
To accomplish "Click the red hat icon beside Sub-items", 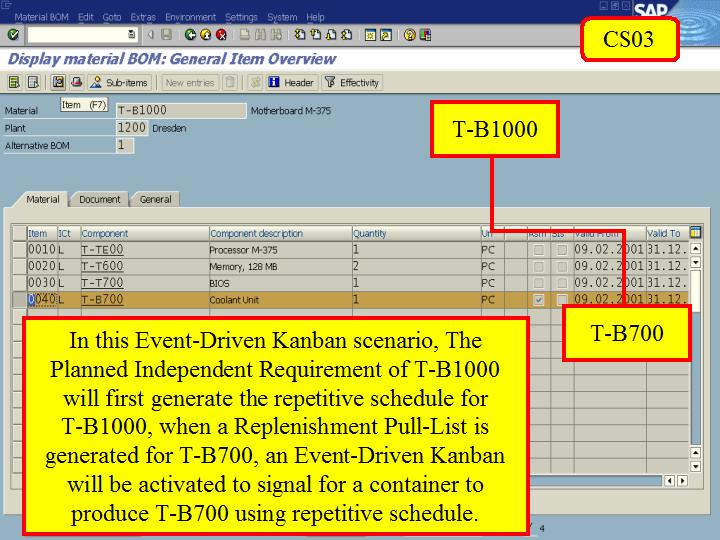I will [x=77, y=82].
